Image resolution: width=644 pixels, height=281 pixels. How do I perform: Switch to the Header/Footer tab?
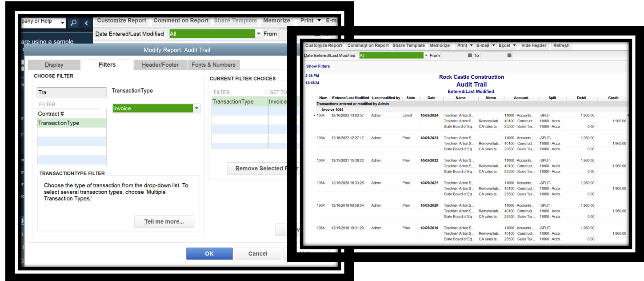(x=160, y=64)
